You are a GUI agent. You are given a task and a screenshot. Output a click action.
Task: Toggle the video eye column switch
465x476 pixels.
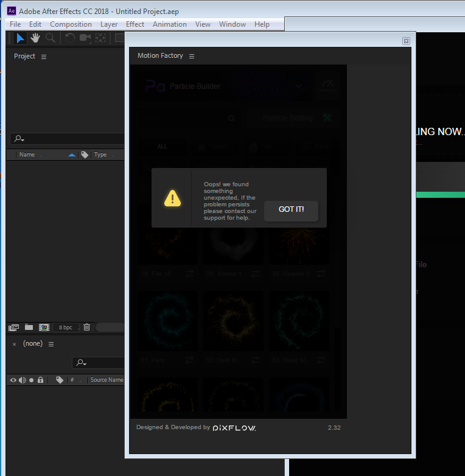click(13, 380)
